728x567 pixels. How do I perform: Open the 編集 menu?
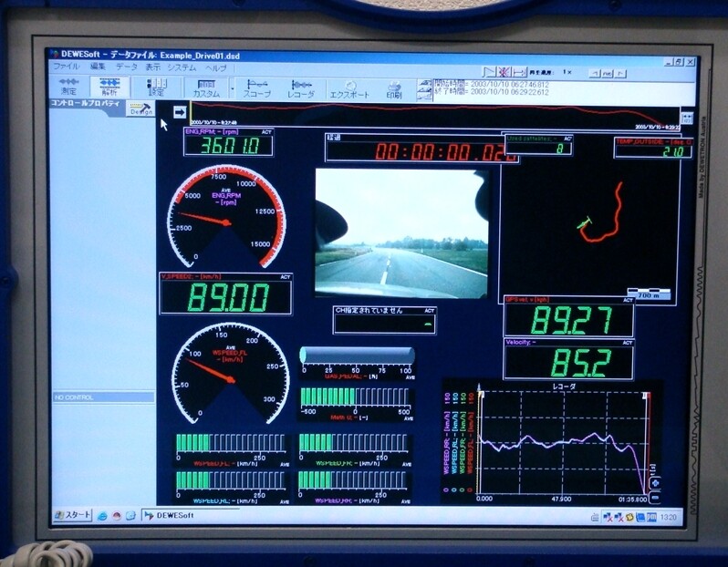[98, 67]
